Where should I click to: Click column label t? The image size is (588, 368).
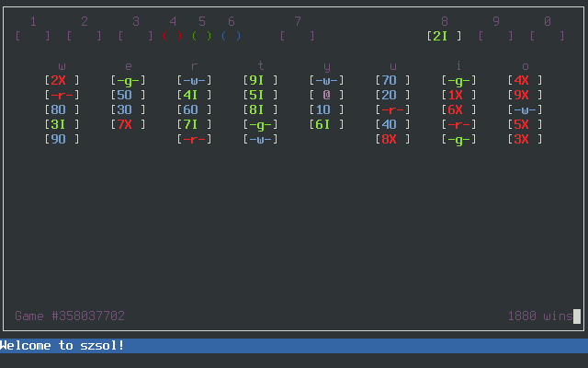click(261, 66)
